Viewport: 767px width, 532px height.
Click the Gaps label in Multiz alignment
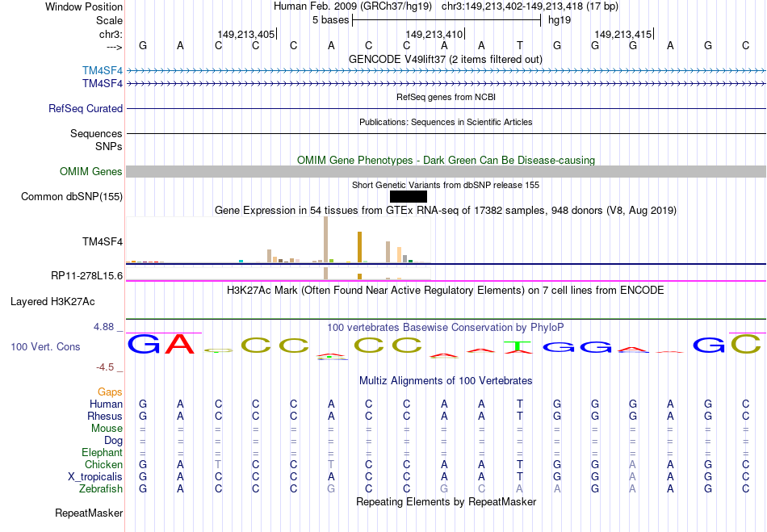coord(110,392)
